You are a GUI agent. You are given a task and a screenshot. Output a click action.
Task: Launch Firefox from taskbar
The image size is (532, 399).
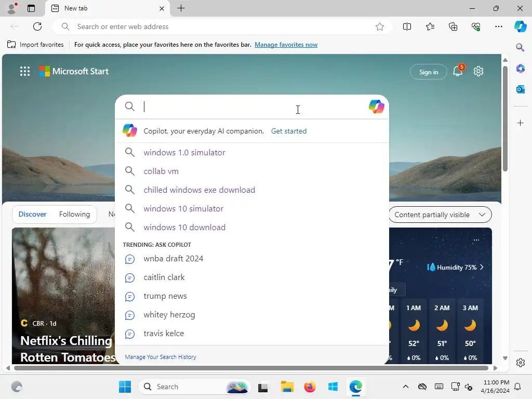coord(310,387)
